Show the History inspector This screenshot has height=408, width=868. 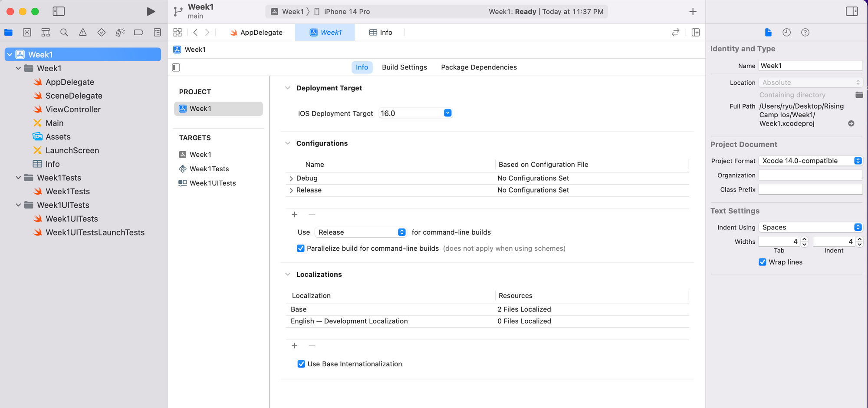[786, 32]
